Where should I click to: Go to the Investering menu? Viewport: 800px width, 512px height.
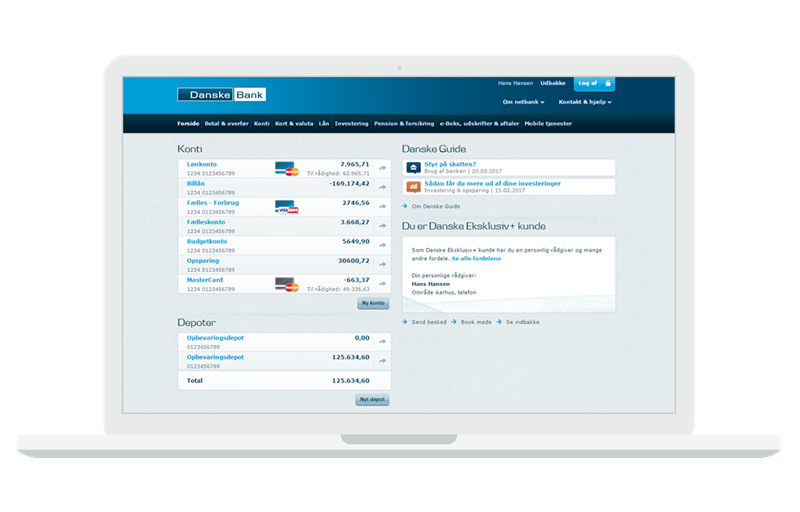(x=351, y=124)
